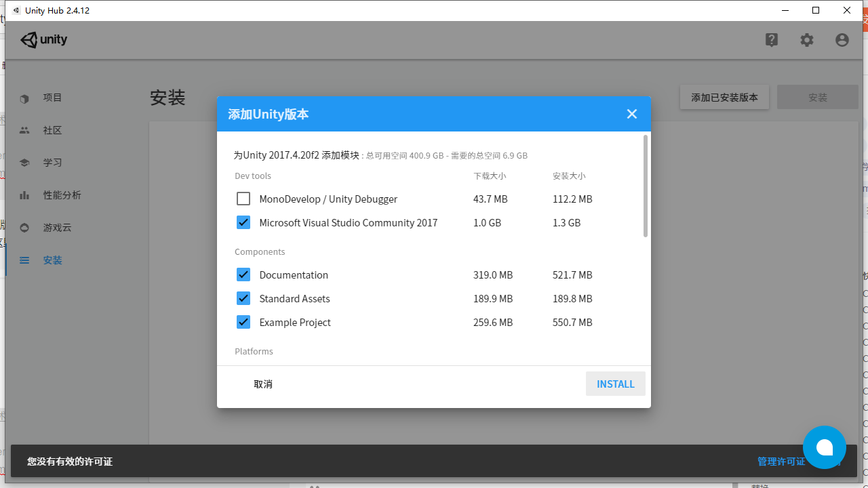The height and width of the screenshot is (488, 868).
Task: Uncheck the Standard Assets component
Action: coord(243,298)
